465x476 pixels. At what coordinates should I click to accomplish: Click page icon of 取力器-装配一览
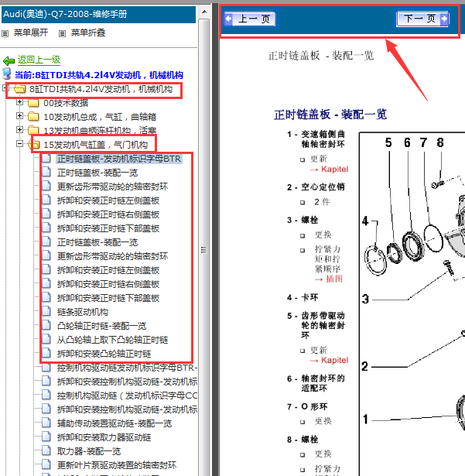click(x=46, y=450)
